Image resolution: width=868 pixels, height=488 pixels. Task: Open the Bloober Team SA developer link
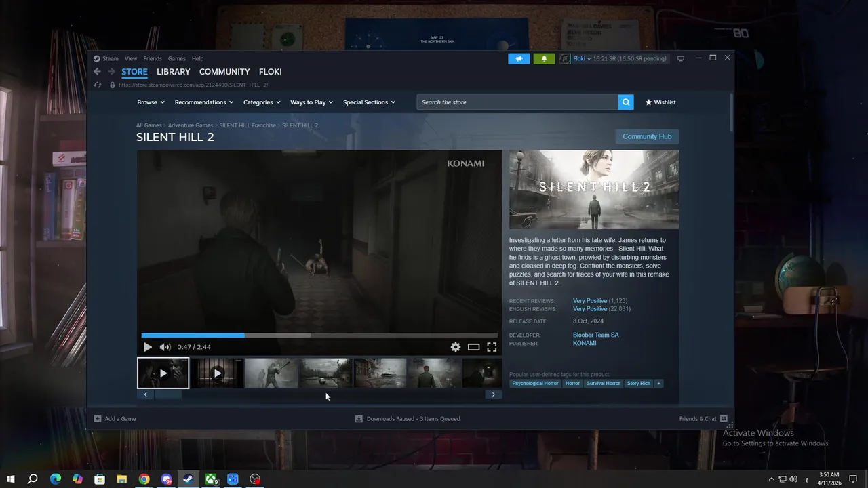(595, 335)
